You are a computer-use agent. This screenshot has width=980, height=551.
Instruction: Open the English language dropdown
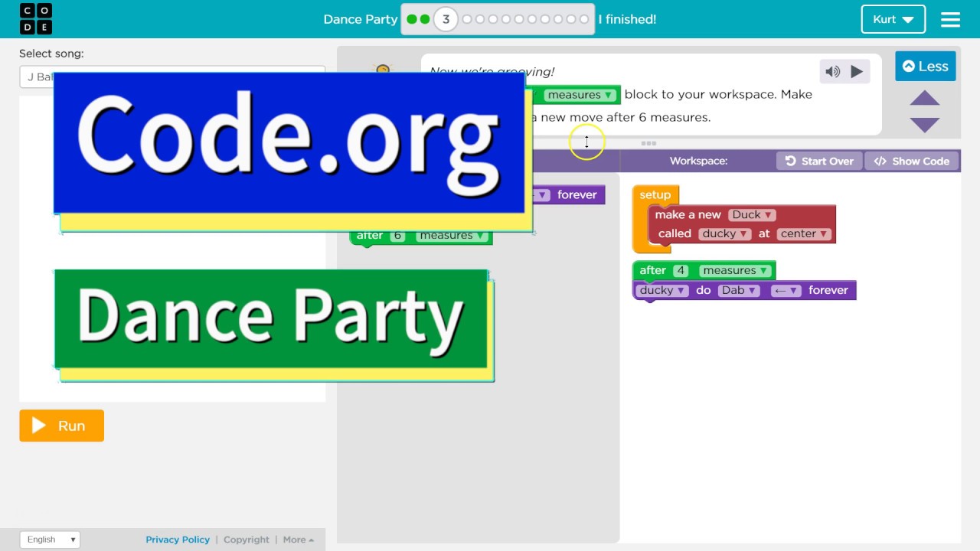tap(50, 540)
